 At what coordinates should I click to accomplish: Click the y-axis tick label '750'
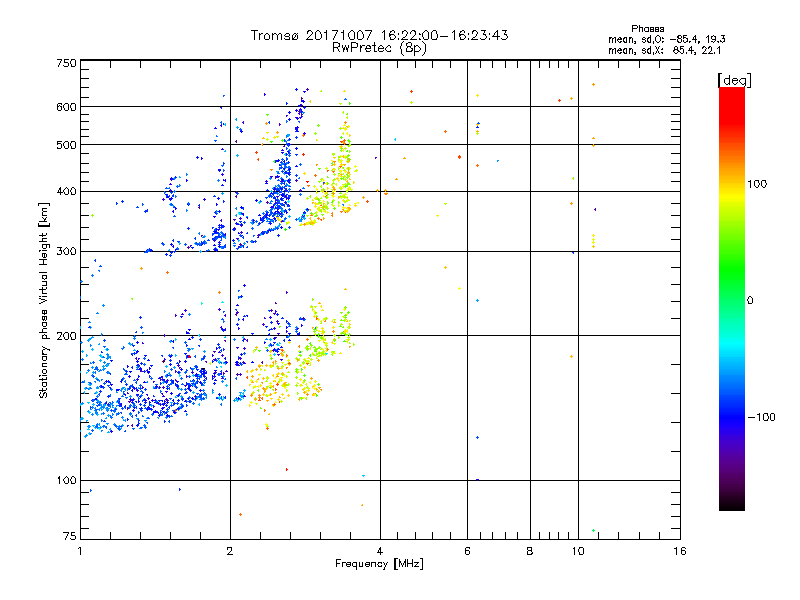pos(66,63)
